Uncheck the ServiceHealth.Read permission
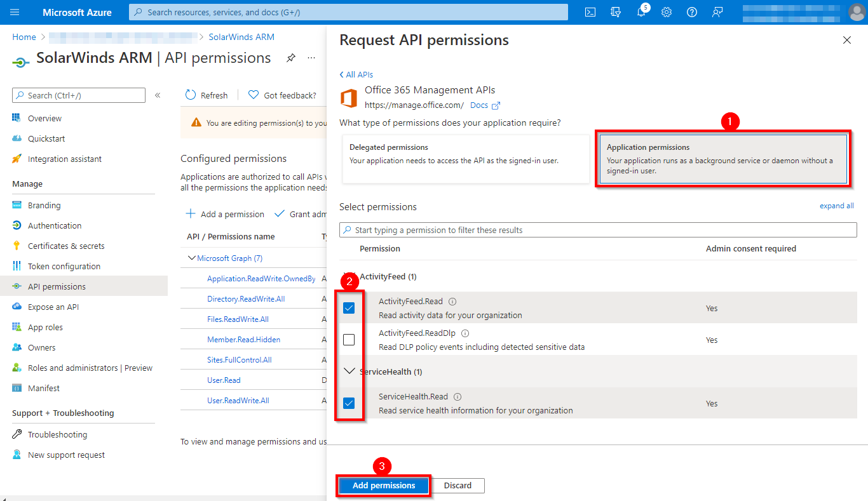868x501 pixels. (349, 403)
